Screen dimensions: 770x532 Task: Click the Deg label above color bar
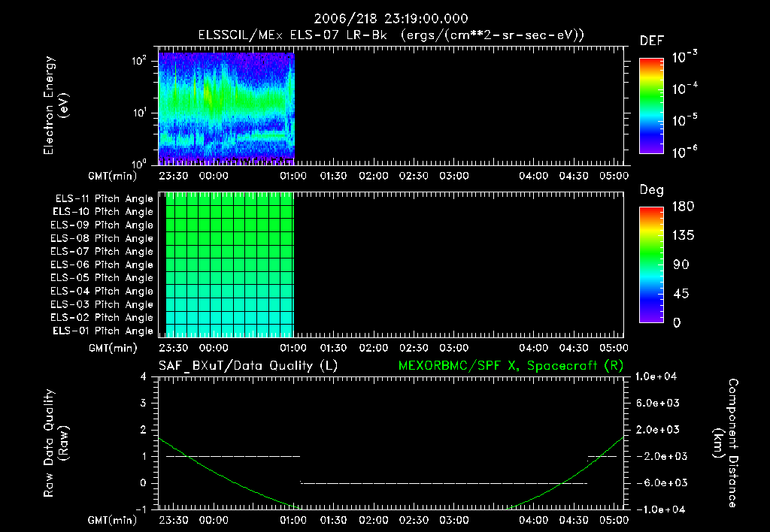(651, 190)
